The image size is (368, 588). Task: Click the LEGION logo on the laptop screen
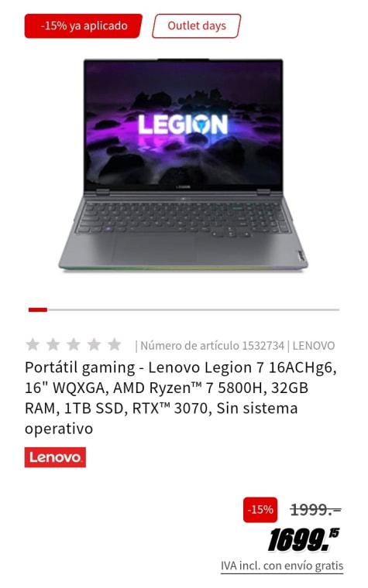point(183,124)
